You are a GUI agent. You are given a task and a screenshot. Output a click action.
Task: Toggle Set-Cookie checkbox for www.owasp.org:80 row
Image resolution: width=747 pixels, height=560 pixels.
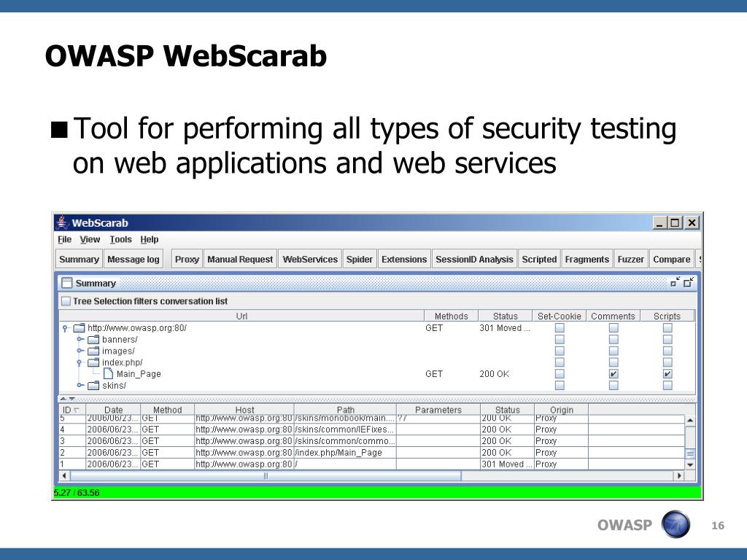(x=560, y=327)
